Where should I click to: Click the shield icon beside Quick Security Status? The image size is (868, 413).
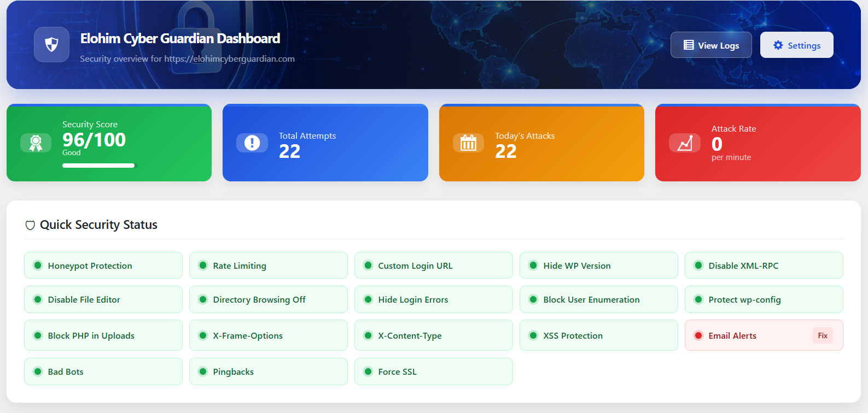point(30,225)
